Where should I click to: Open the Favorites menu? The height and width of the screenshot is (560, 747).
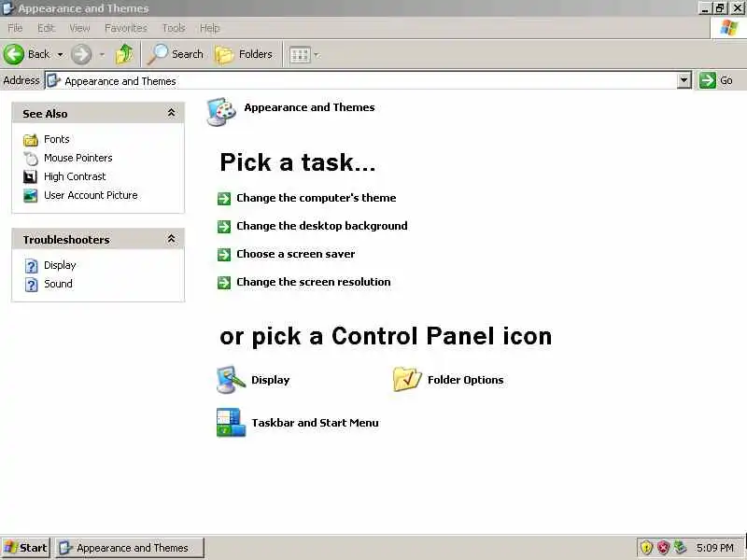tap(126, 28)
